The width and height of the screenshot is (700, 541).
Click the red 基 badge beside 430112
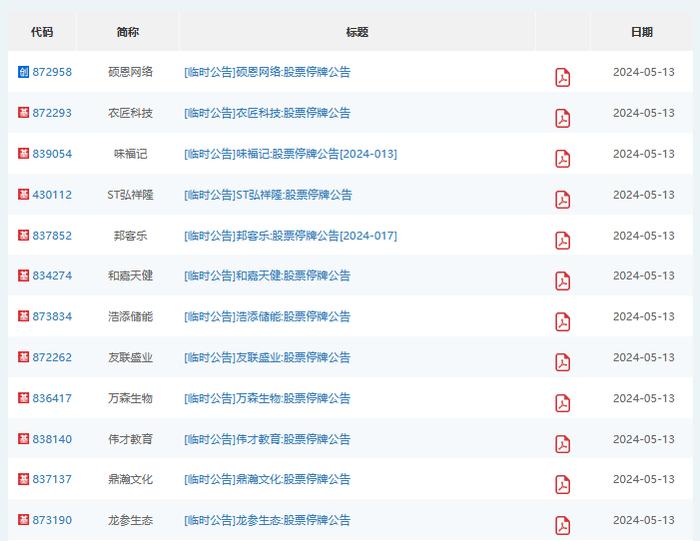pos(24,194)
